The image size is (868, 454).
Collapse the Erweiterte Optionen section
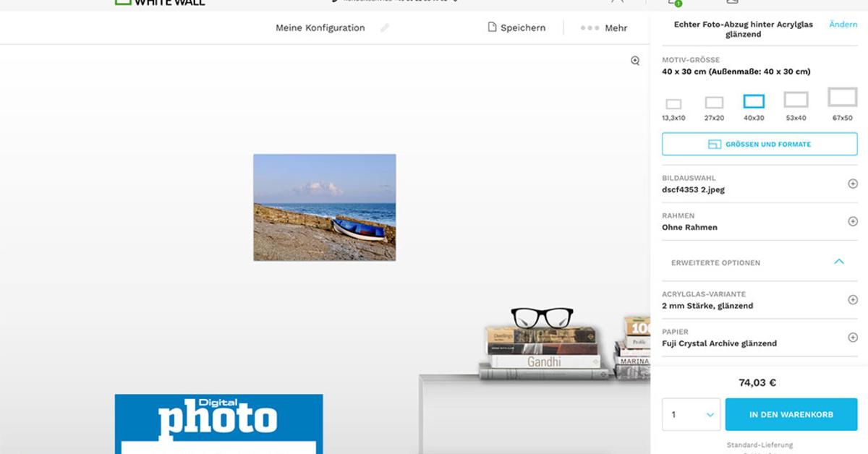(839, 262)
